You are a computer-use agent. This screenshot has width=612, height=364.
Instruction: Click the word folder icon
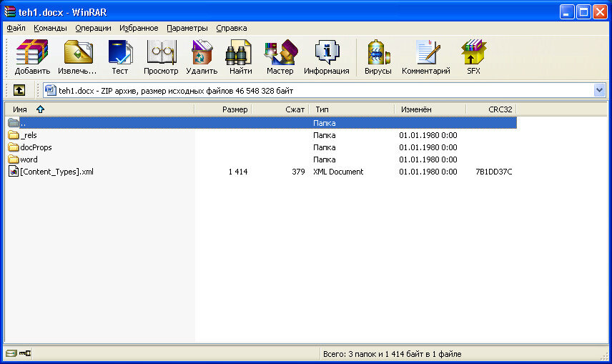14,159
